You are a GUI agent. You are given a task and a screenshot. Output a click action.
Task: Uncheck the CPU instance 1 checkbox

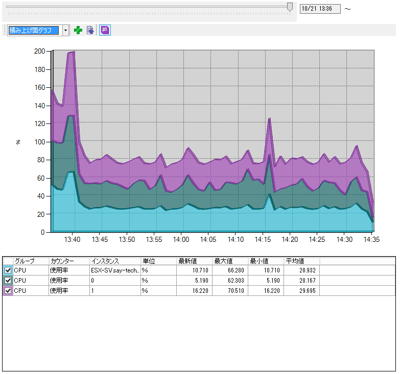[x=8, y=291]
